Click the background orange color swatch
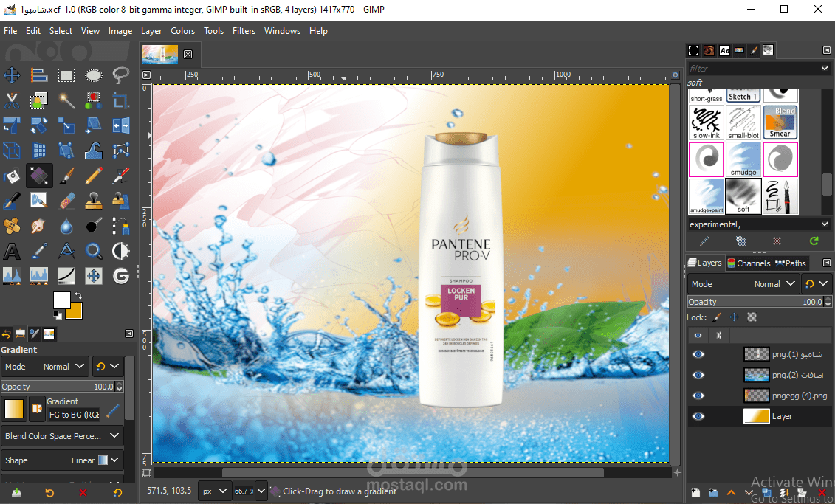This screenshot has width=835, height=504. [75, 311]
